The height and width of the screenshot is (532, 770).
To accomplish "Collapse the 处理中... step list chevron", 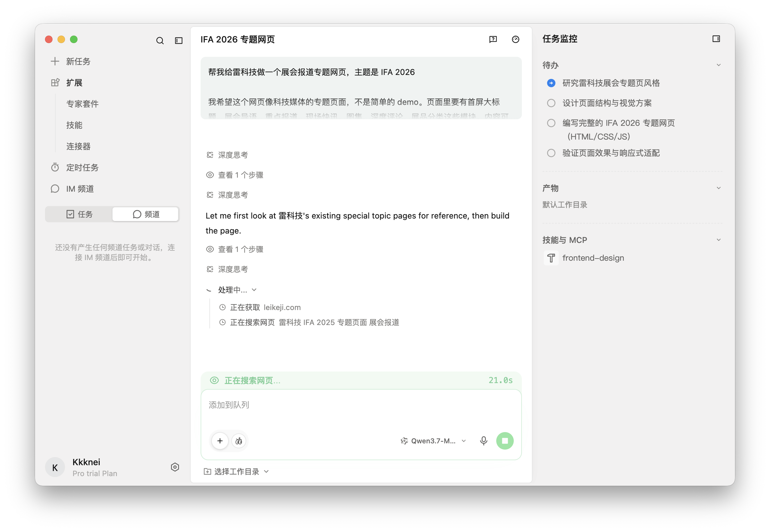I will point(254,290).
